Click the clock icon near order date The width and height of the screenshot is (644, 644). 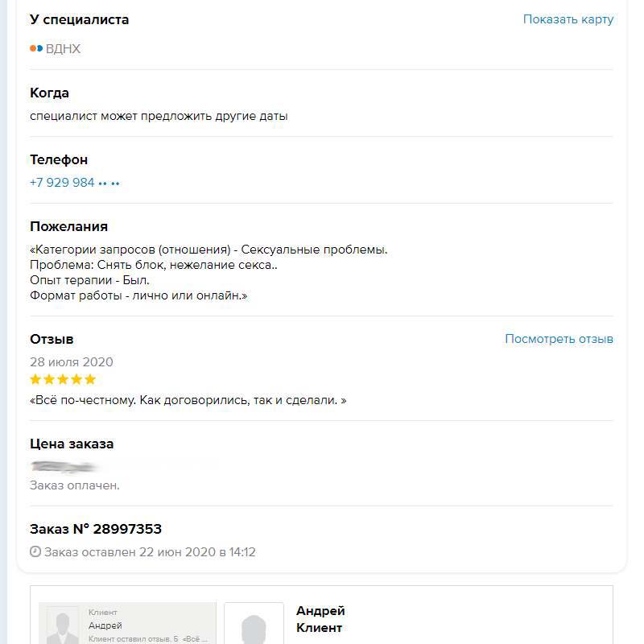point(35,552)
